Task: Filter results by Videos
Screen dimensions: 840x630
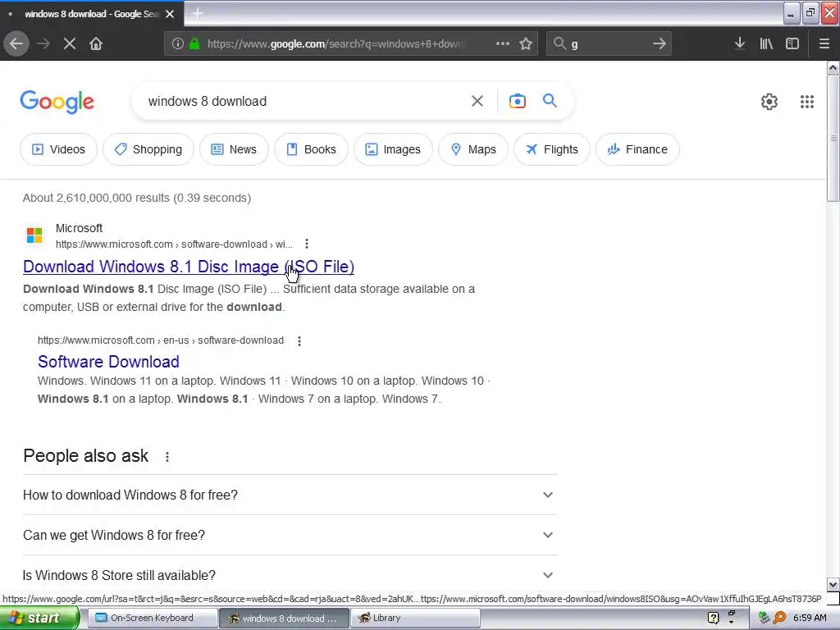Action: (x=58, y=149)
